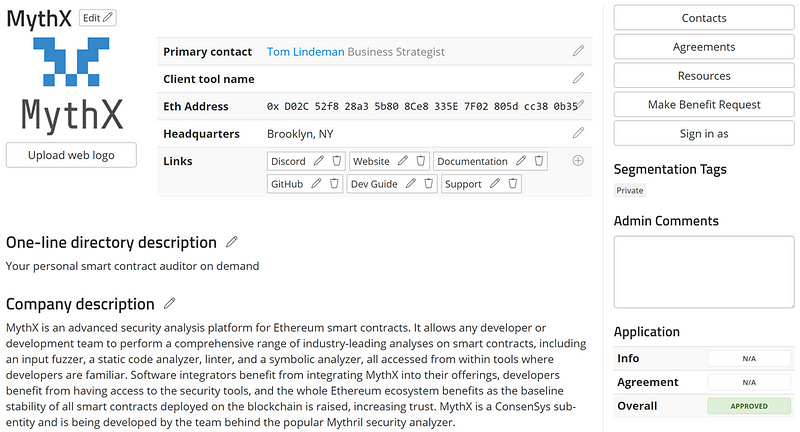800x432 pixels.
Task: Edit the Eth Address pencil icon
Action: point(581,104)
